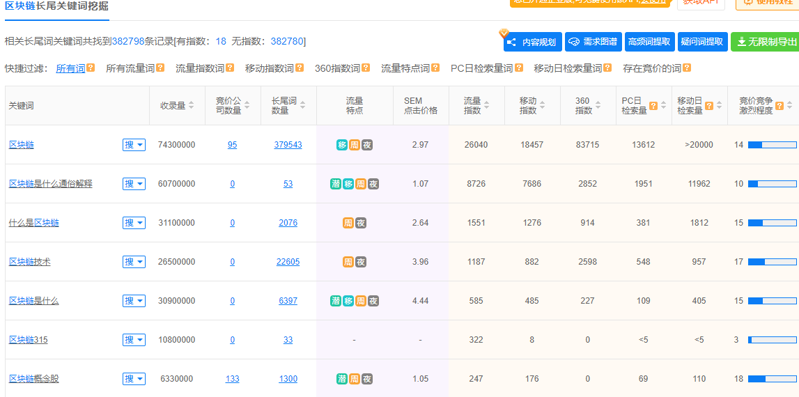Screen dimensions: 799x397
Task: Sort by 360指数 column arrows
Action: (598, 105)
